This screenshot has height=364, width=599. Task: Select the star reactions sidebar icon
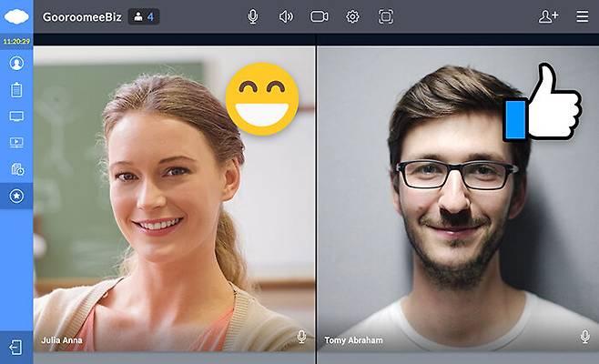tap(16, 196)
